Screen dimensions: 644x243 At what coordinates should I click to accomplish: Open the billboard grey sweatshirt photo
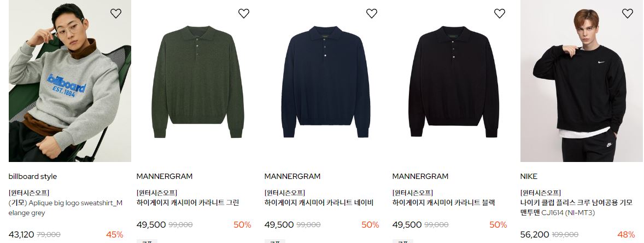click(x=70, y=81)
